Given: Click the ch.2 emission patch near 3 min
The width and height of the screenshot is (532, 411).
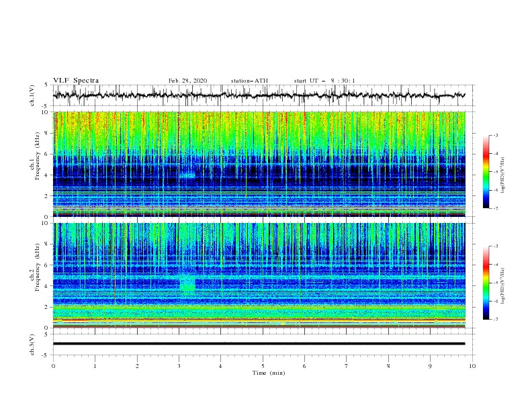Looking at the screenshot, I should click(x=187, y=283).
